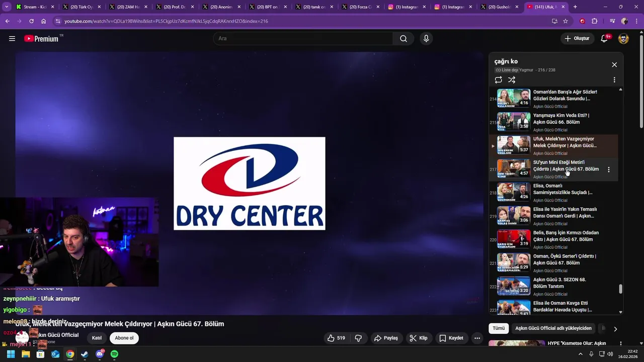The height and width of the screenshot is (362, 644).
Task: Open Steam from the taskbar
Action: pos(85,354)
